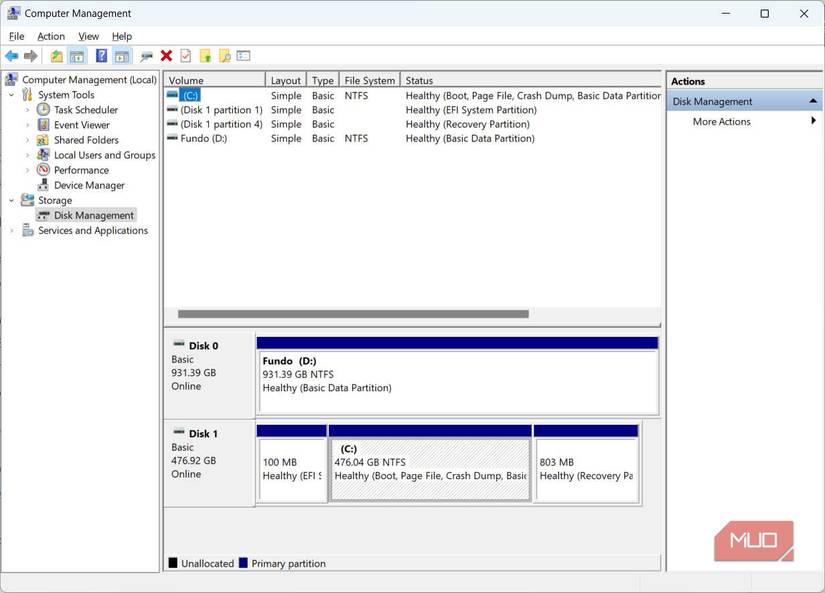Viewport: 825px width, 593px height.
Task: Click the More Actions button
Action: (x=722, y=121)
